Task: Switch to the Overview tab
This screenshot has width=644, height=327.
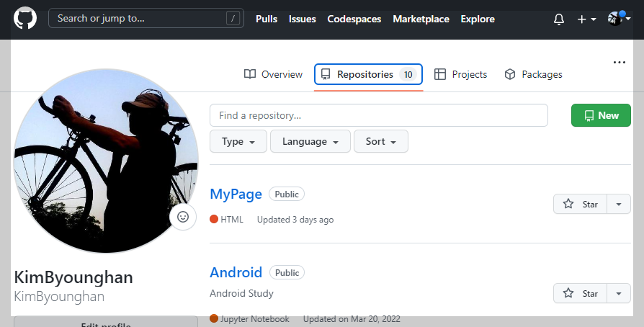Action: [x=273, y=74]
